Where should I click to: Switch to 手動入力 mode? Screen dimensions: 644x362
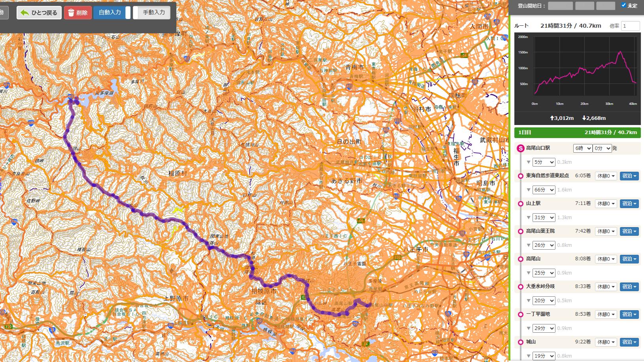tap(154, 13)
